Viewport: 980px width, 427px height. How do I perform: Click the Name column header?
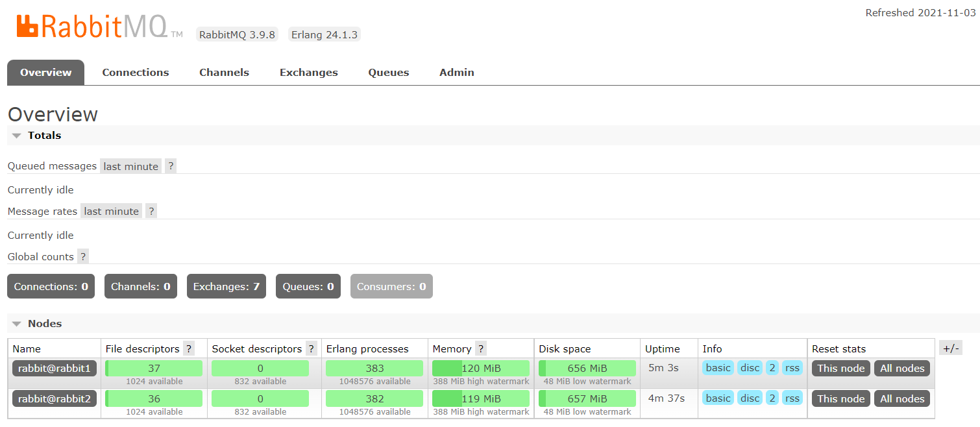click(x=27, y=349)
